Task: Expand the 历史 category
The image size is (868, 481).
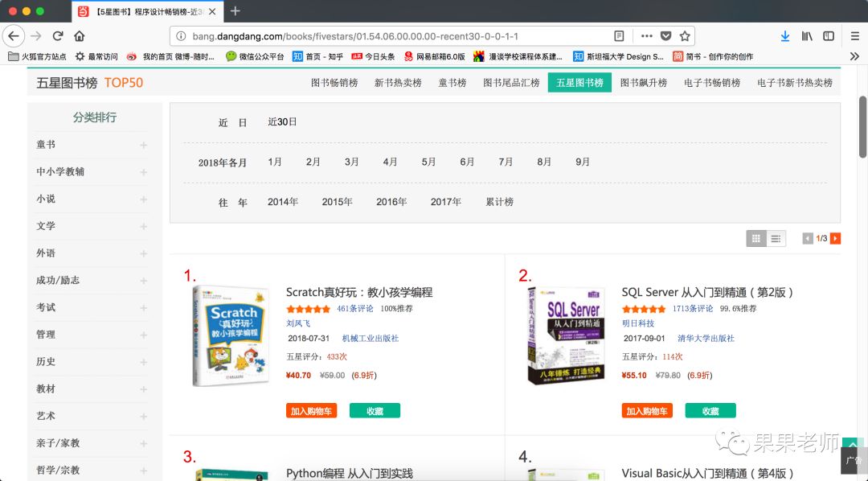Action: [143, 363]
